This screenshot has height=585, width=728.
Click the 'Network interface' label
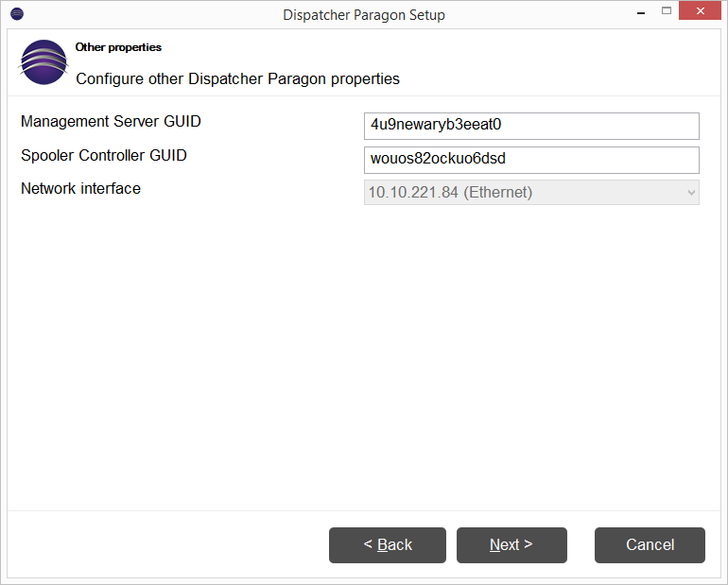pyautogui.click(x=80, y=189)
